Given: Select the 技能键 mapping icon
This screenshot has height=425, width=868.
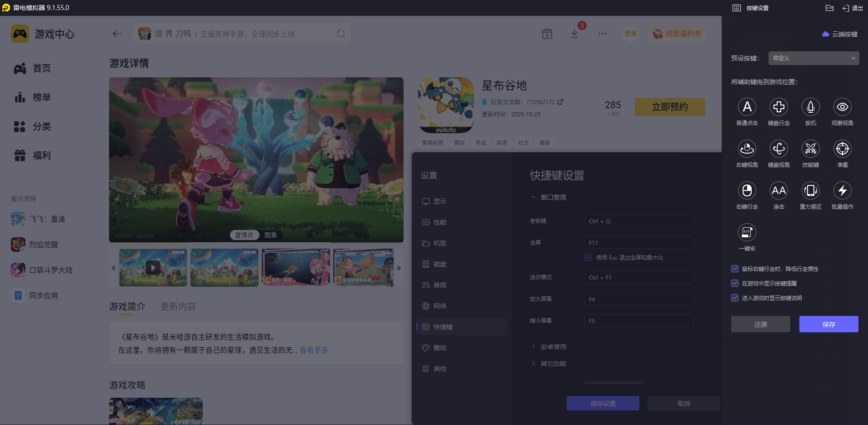Looking at the screenshot, I should (810, 149).
